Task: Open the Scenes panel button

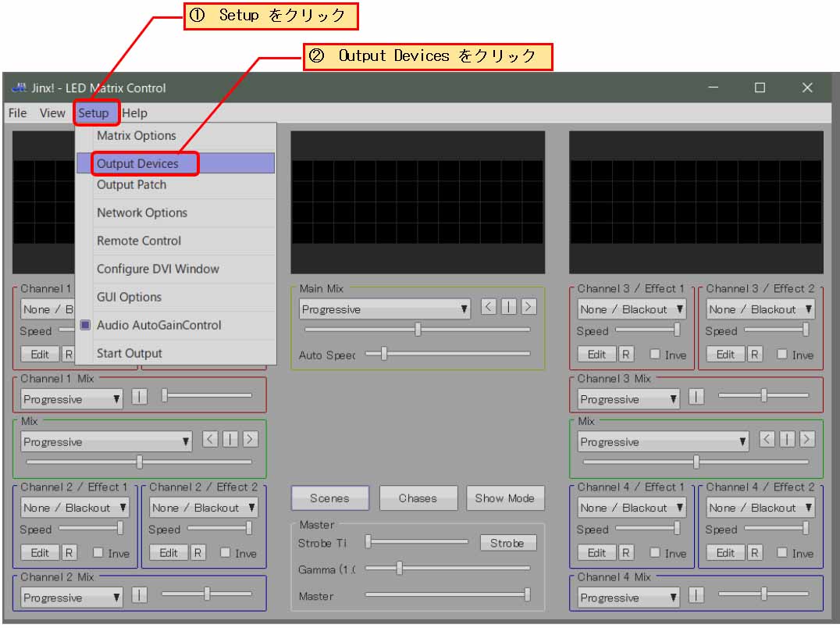Action: (329, 498)
